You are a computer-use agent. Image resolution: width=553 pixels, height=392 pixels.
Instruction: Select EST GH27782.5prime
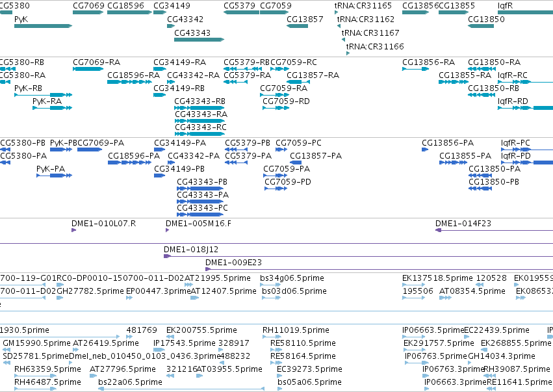[x=60, y=298]
